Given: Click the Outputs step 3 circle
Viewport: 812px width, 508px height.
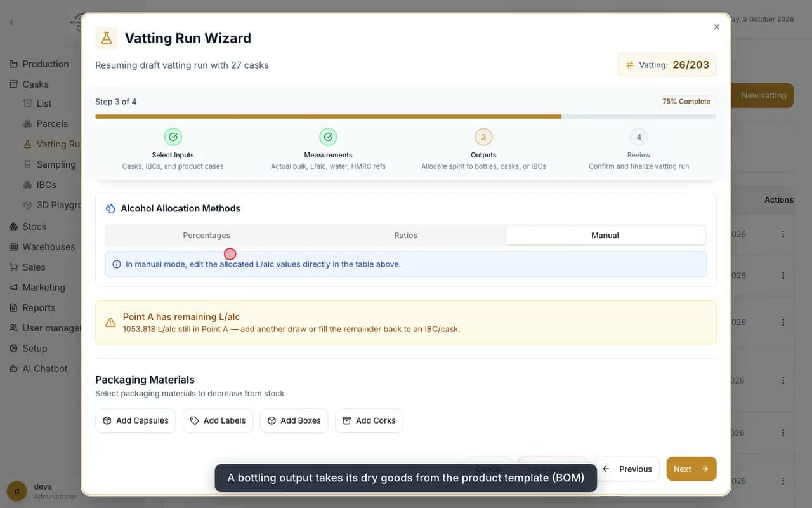Looking at the screenshot, I should [x=483, y=137].
